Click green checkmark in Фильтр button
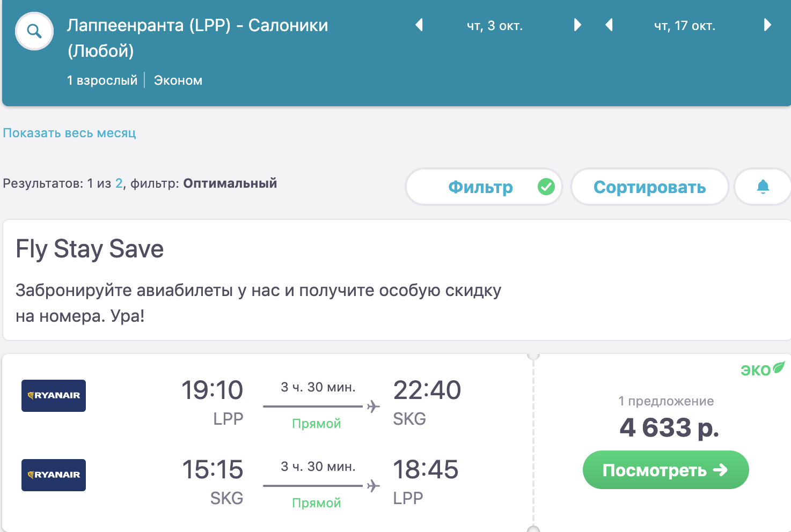 click(x=546, y=187)
